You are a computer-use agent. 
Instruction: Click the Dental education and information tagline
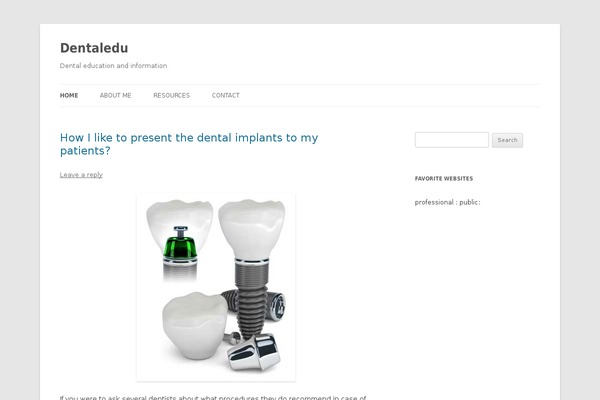[x=113, y=65]
